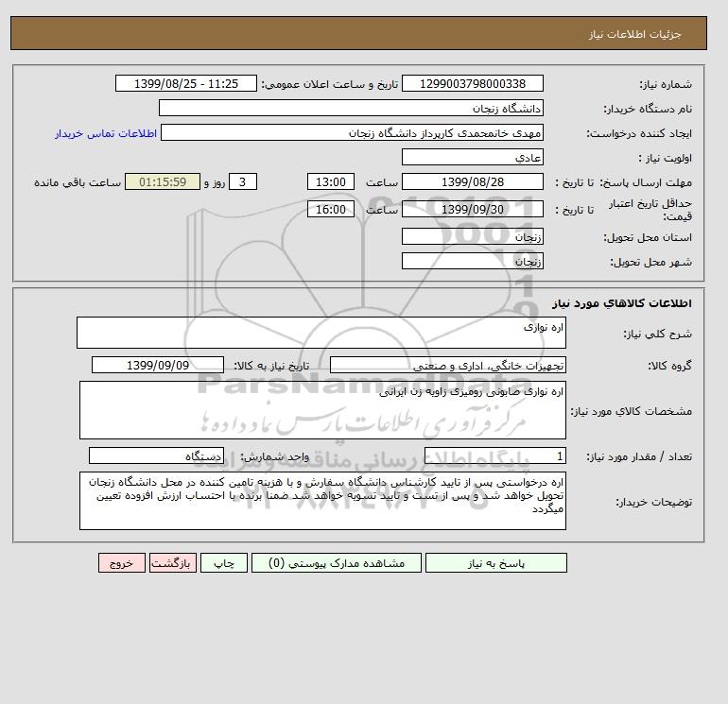Click section title اطلاعات کالاهای مورد نیاز
This screenshot has height=704, width=728.
[622, 303]
